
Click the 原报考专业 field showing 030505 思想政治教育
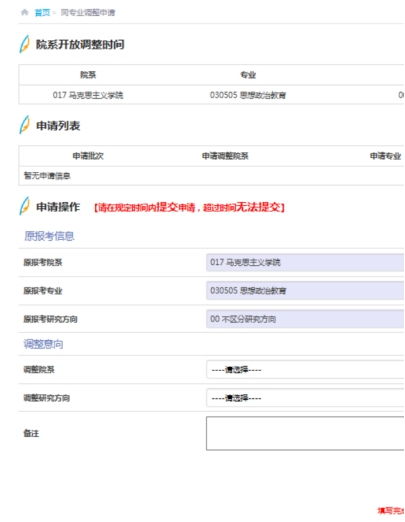pos(305,290)
